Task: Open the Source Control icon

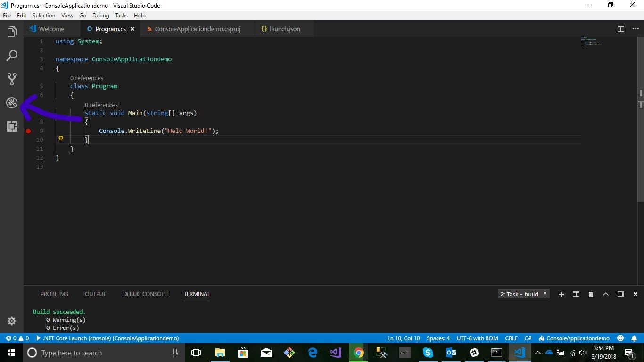Action: coord(12,79)
